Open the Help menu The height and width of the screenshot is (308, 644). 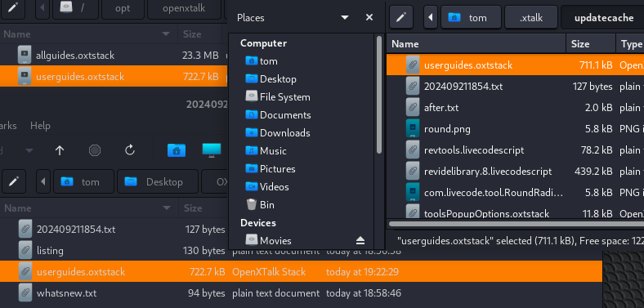(40, 126)
